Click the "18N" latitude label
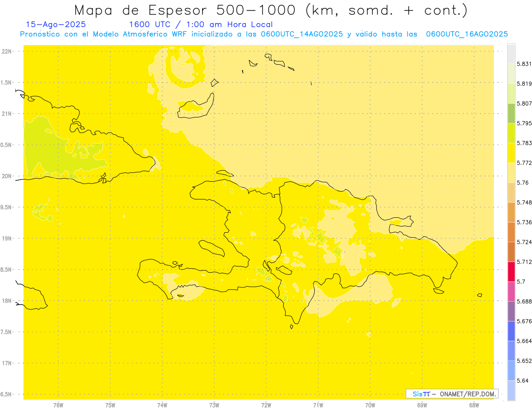532x411 pixels. pyautogui.click(x=6, y=301)
